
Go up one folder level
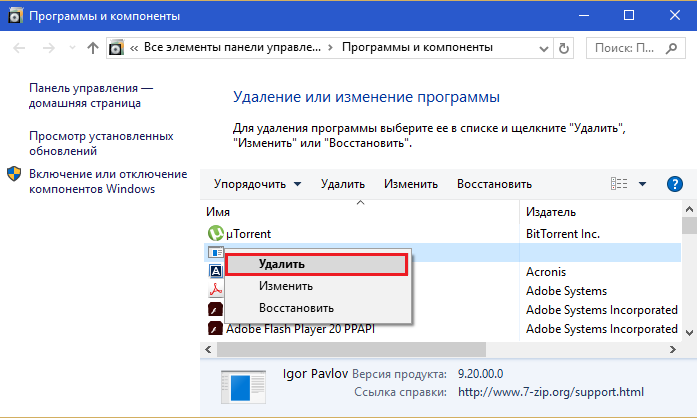[92, 48]
